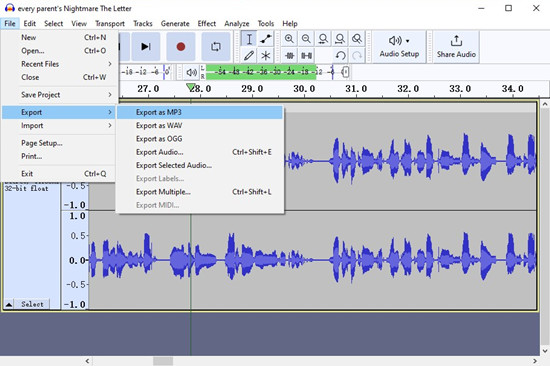Expand the Import submenu
550x366 pixels.
point(59,126)
